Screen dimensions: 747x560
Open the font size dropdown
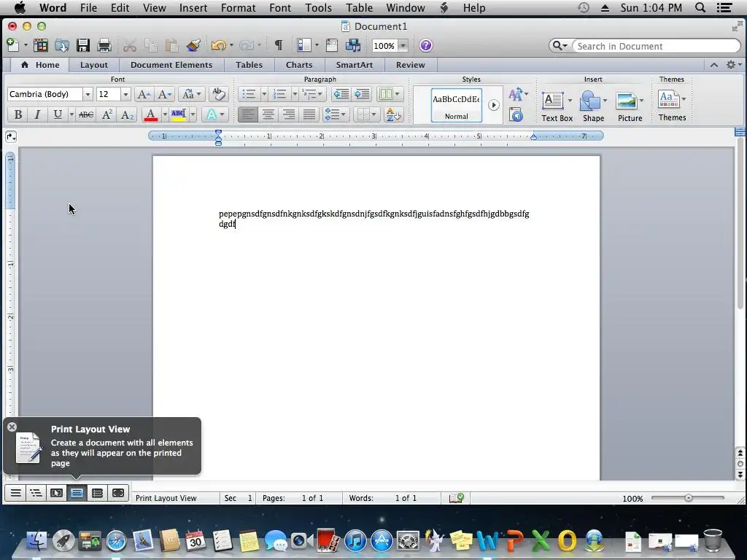[x=125, y=94]
